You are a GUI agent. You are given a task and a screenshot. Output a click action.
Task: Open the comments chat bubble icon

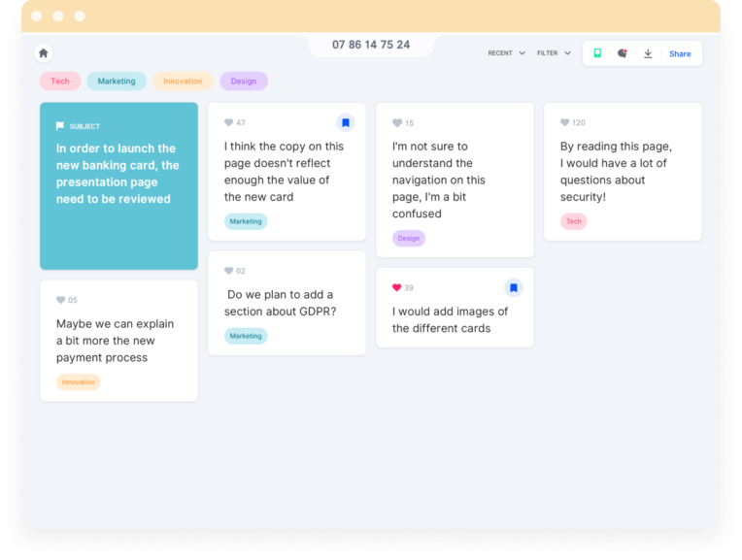click(623, 53)
